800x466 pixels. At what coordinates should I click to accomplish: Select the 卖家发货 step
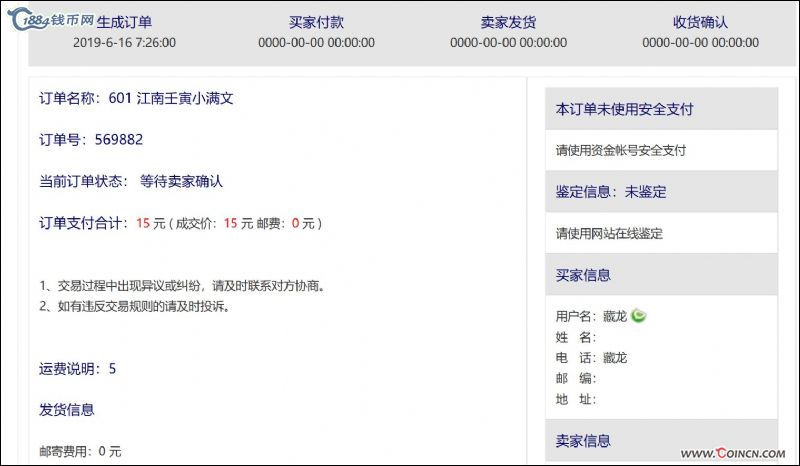[508, 22]
